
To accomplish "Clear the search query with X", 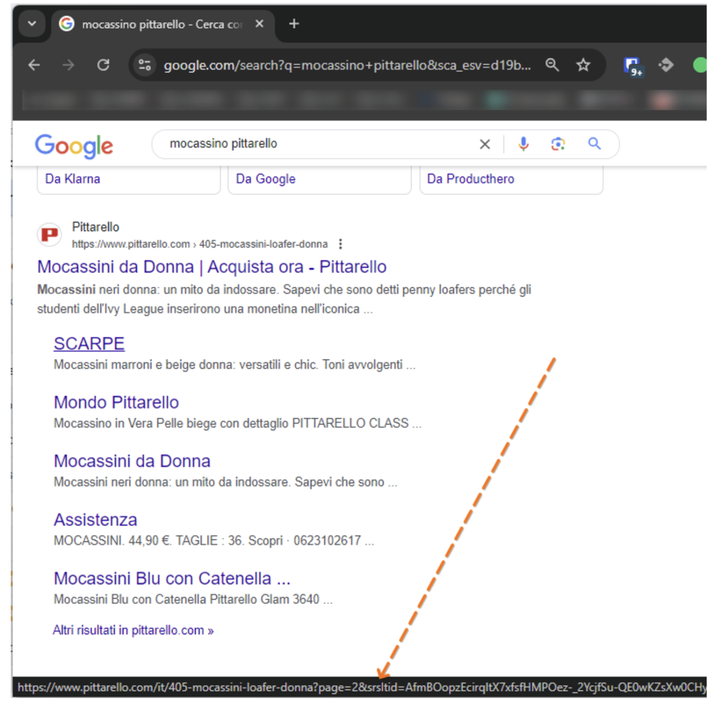I will 485,144.
